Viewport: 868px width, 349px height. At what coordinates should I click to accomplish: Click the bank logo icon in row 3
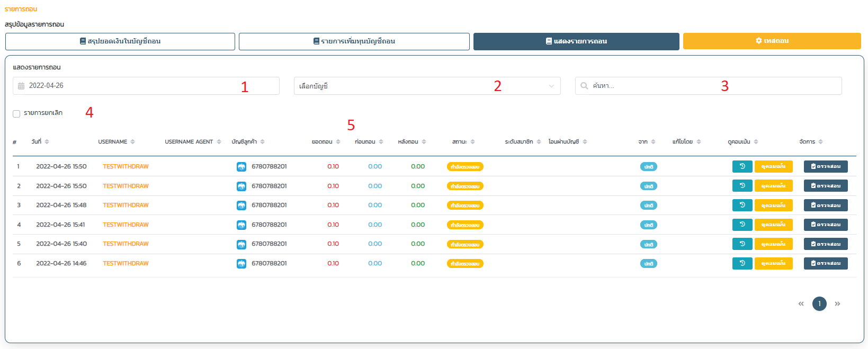241,205
